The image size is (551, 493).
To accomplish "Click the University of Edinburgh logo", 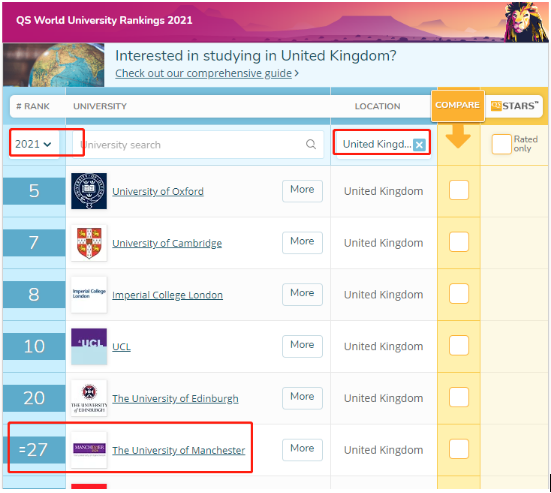I will 89,398.
